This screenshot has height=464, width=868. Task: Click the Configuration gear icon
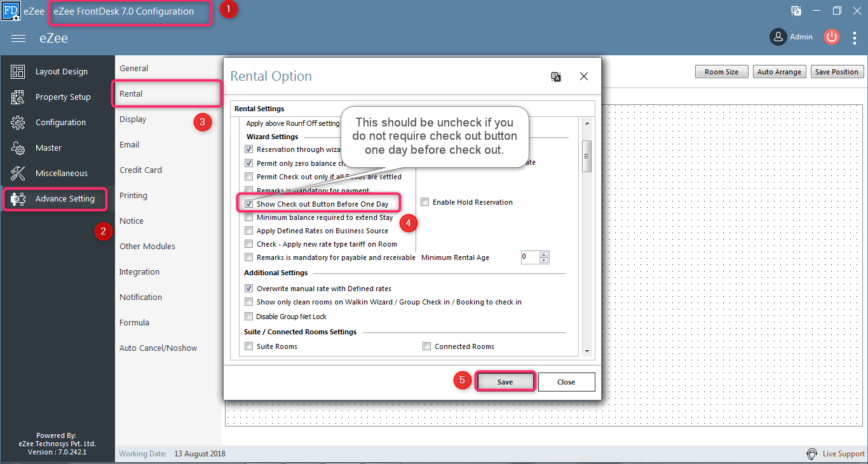[x=18, y=123]
